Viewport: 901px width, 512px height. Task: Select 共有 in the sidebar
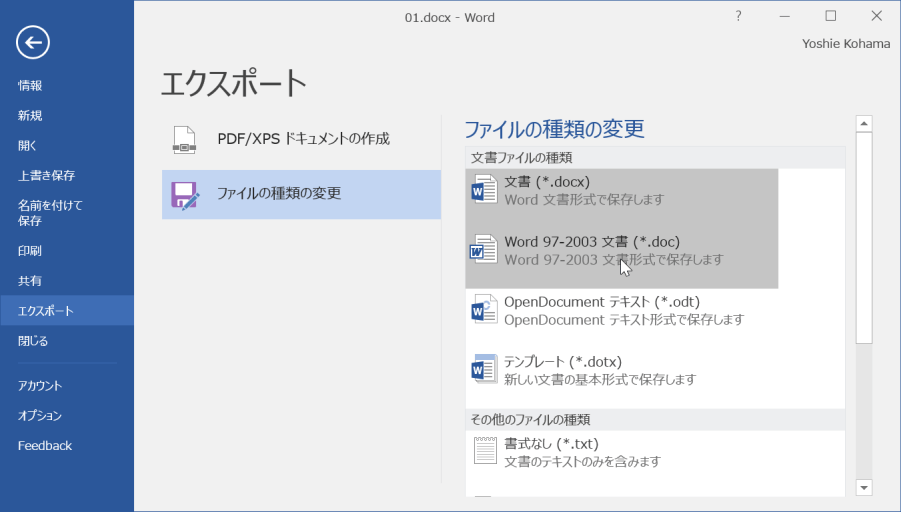[x=67, y=280]
